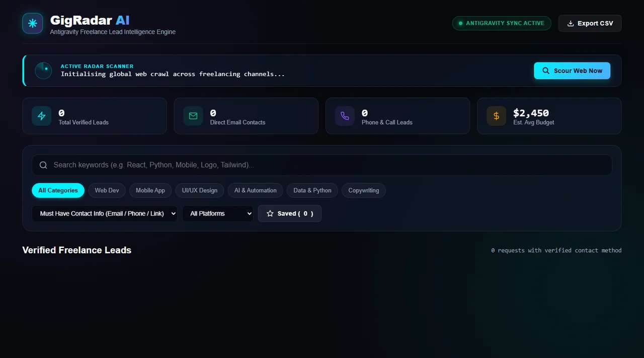Screen dimensions: 644x358
Task: Click the Est. Avg Budget label
Action: 534,122
